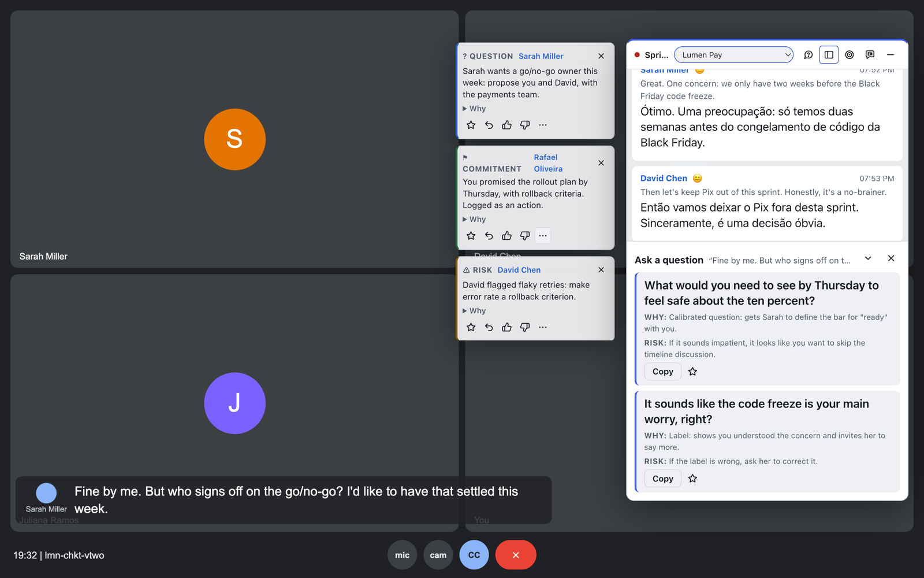Click David Chen name in transcript
Image resolution: width=924 pixels, height=578 pixels.
(664, 179)
